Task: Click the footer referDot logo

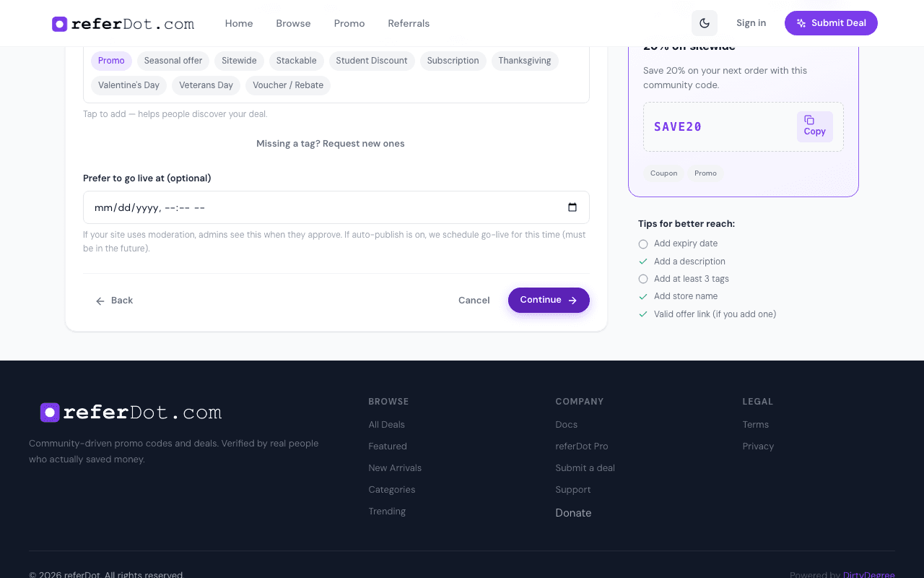Action: tap(131, 413)
